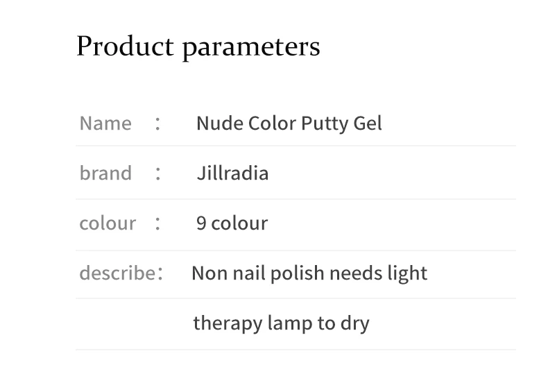The image size is (548, 392).
Task: Click the word "Product" in the heading
Action: 125,46
